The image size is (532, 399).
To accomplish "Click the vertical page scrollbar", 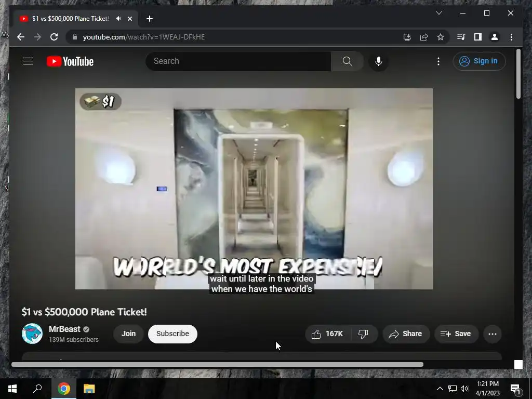I will tap(518, 74).
